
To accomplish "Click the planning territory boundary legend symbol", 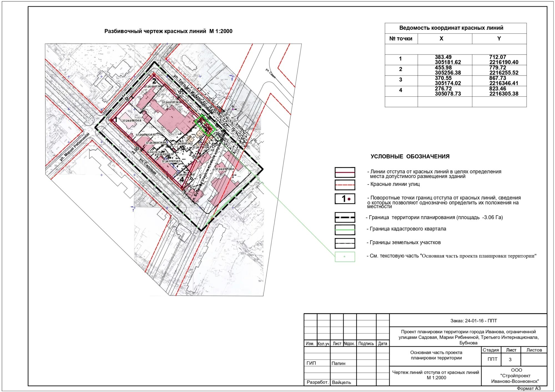I will point(345,217).
